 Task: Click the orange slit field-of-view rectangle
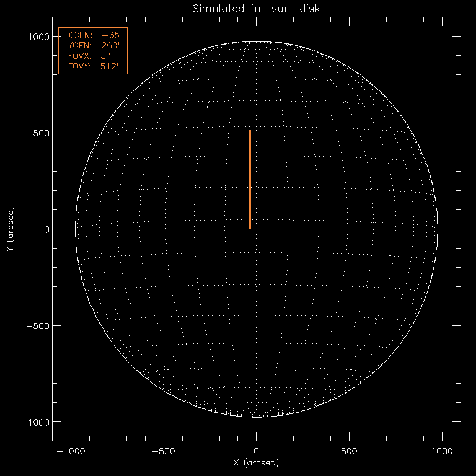point(250,180)
